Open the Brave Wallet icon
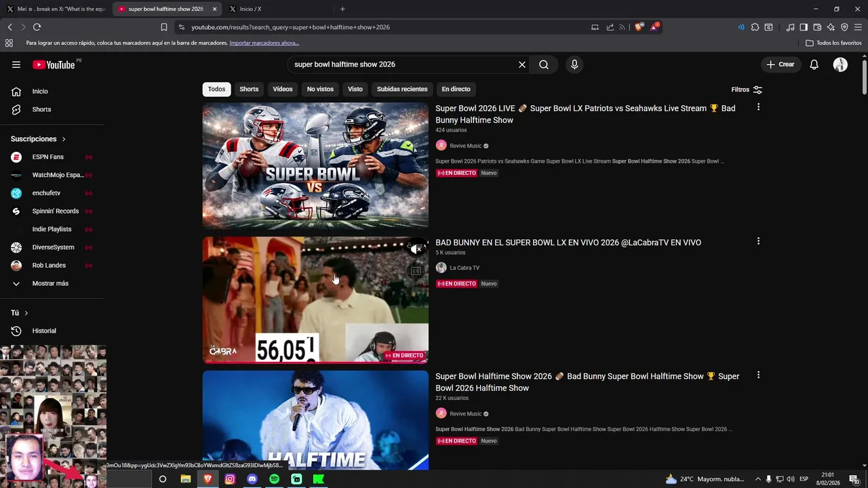 point(817,27)
